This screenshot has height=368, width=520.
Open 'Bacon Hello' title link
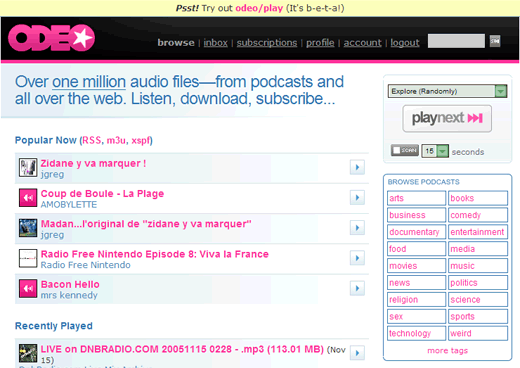coord(70,284)
